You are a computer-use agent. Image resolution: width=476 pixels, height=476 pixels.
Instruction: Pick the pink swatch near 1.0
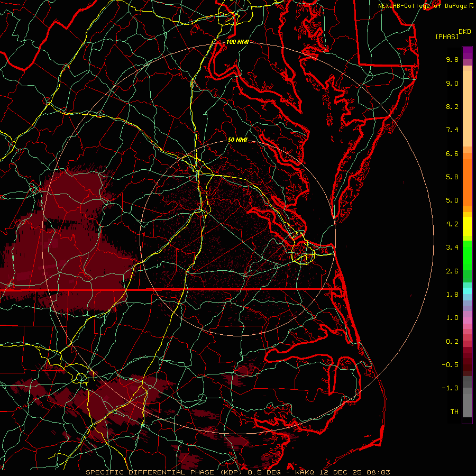[467, 321]
